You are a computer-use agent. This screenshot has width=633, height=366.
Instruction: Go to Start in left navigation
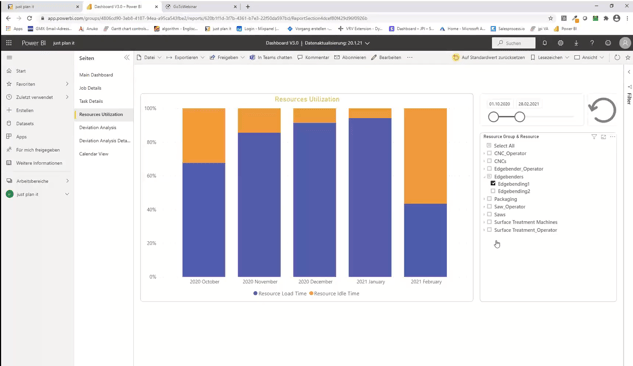(21, 71)
